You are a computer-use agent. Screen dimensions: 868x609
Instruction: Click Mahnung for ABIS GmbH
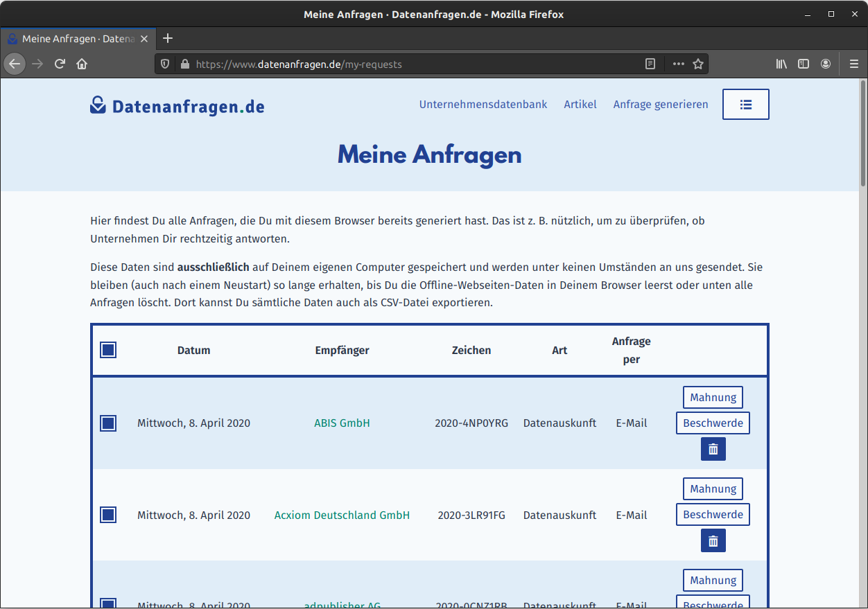pyautogui.click(x=713, y=398)
